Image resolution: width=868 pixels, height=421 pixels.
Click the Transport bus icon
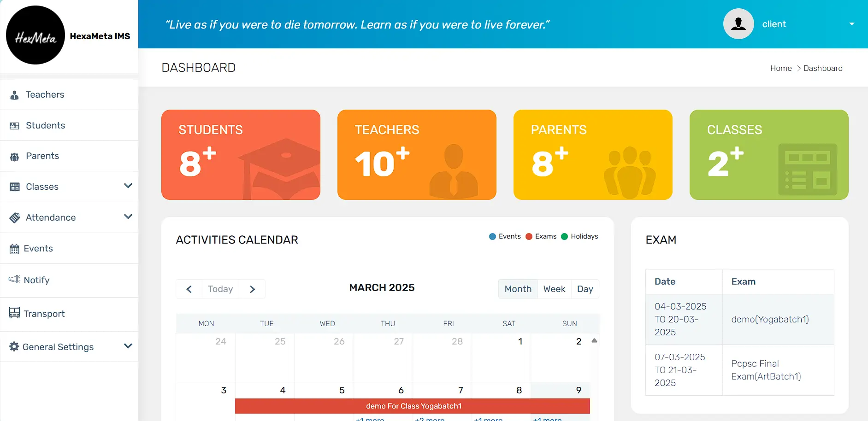15,313
